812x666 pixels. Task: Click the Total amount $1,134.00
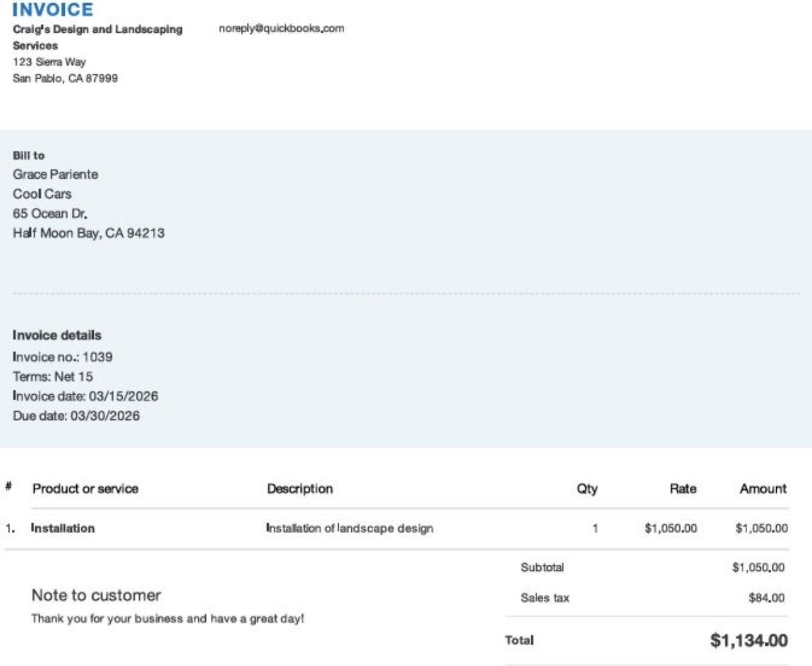[748, 640]
